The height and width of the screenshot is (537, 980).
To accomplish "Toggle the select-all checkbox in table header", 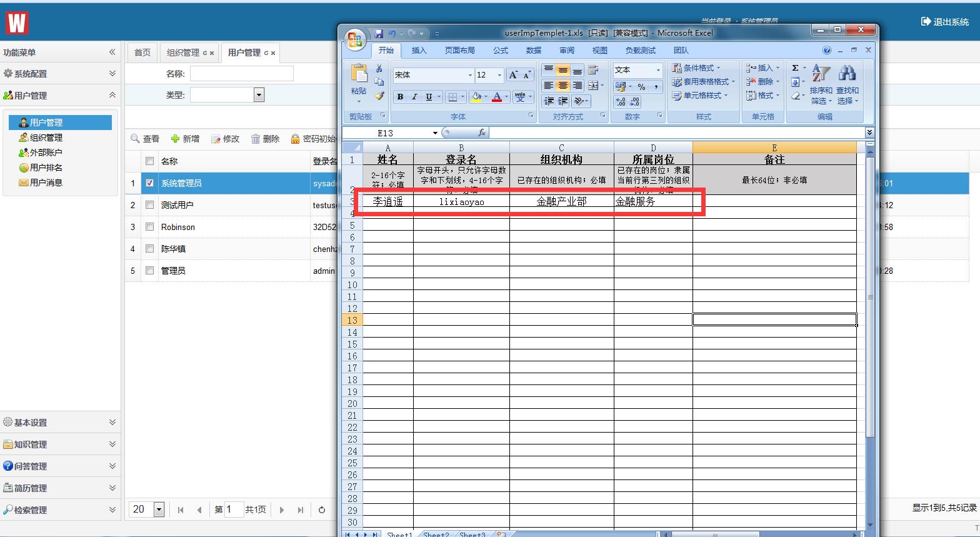I will pos(149,161).
